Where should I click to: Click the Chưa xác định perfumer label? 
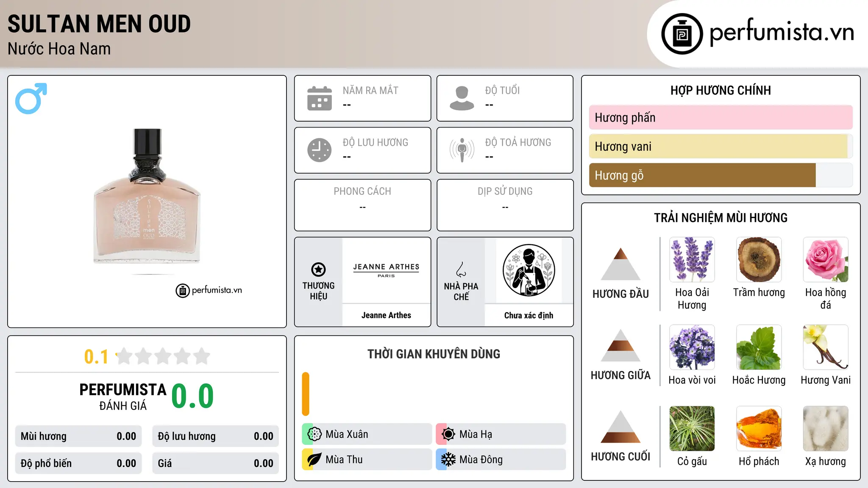(x=529, y=315)
